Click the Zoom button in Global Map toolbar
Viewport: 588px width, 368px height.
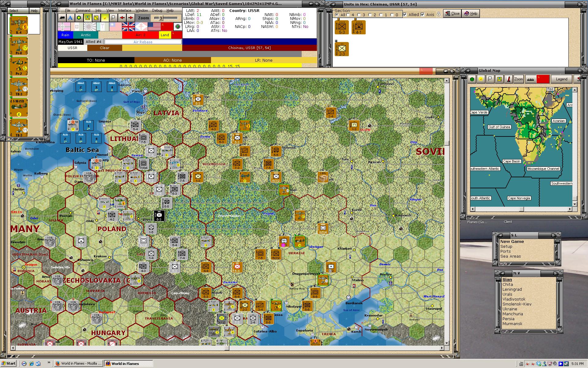pyautogui.click(x=518, y=79)
